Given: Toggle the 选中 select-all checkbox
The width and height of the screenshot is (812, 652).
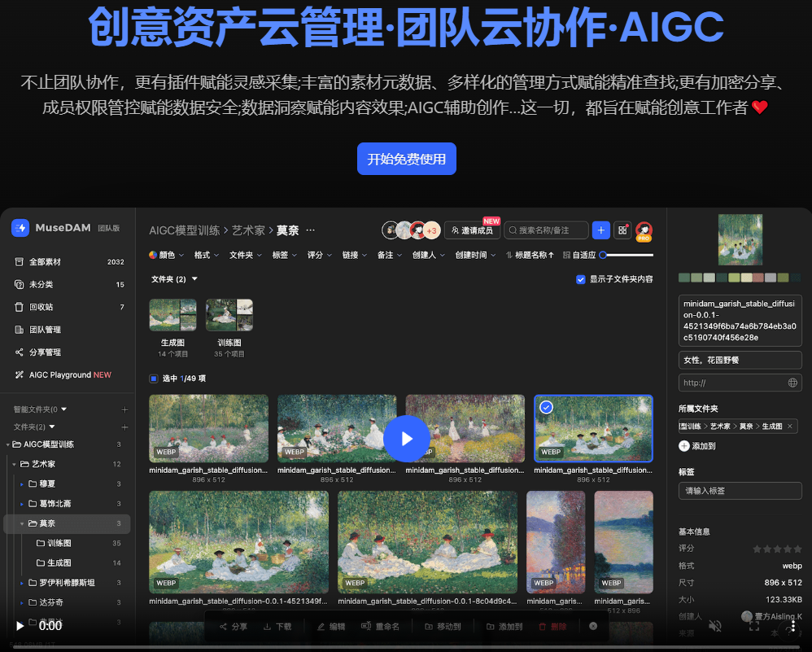Looking at the screenshot, I should (x=154, y=379).
